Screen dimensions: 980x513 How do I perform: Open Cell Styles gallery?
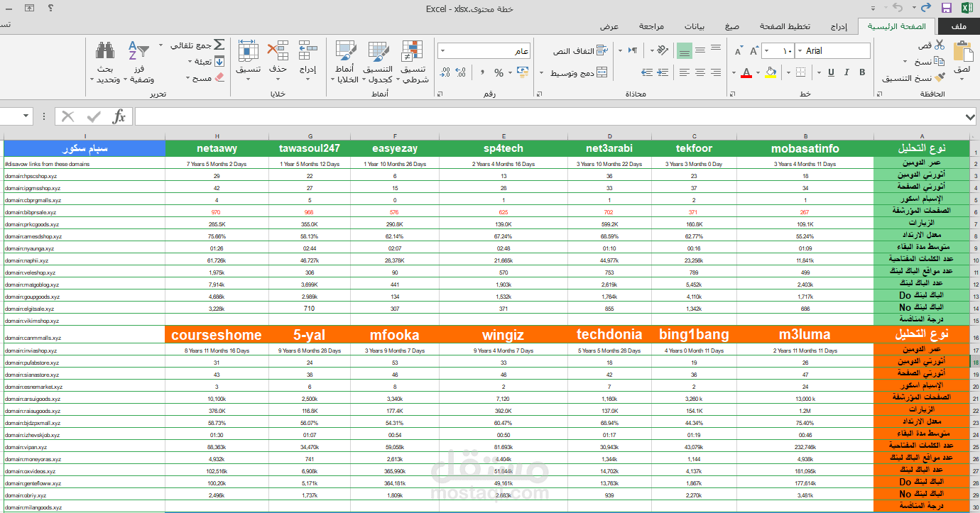[347, 62]
